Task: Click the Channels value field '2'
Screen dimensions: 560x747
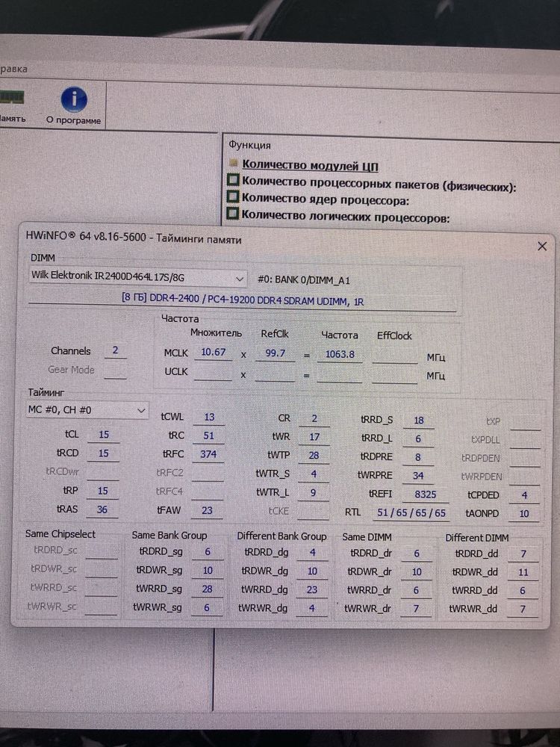Action: (115, 351)
